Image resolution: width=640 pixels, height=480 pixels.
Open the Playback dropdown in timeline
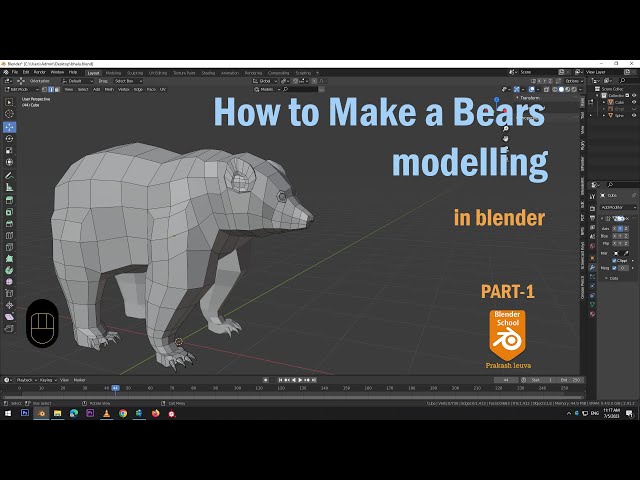click(27, 380)
